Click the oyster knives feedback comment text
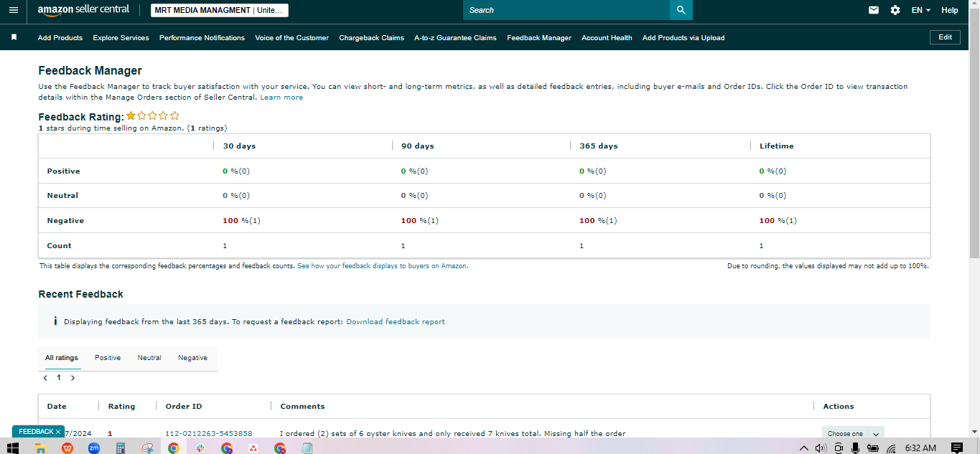 (x=452, y=433)
